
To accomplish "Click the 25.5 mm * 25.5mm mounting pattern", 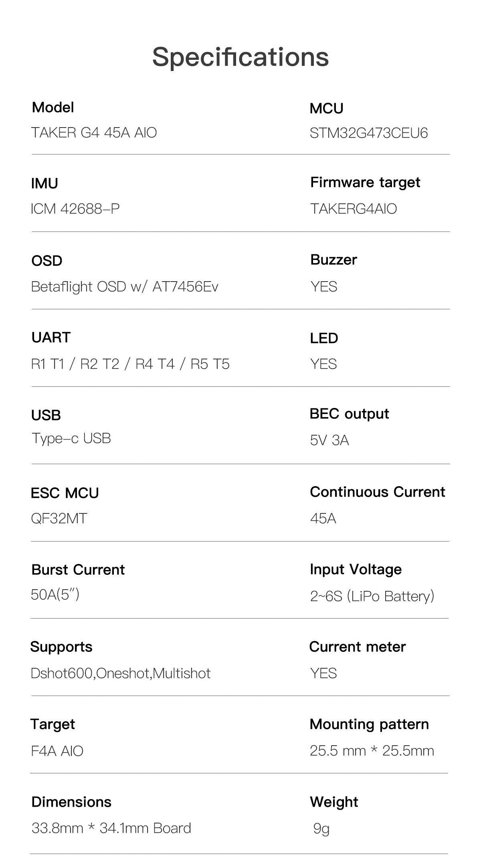I will [x=372, y=750].
